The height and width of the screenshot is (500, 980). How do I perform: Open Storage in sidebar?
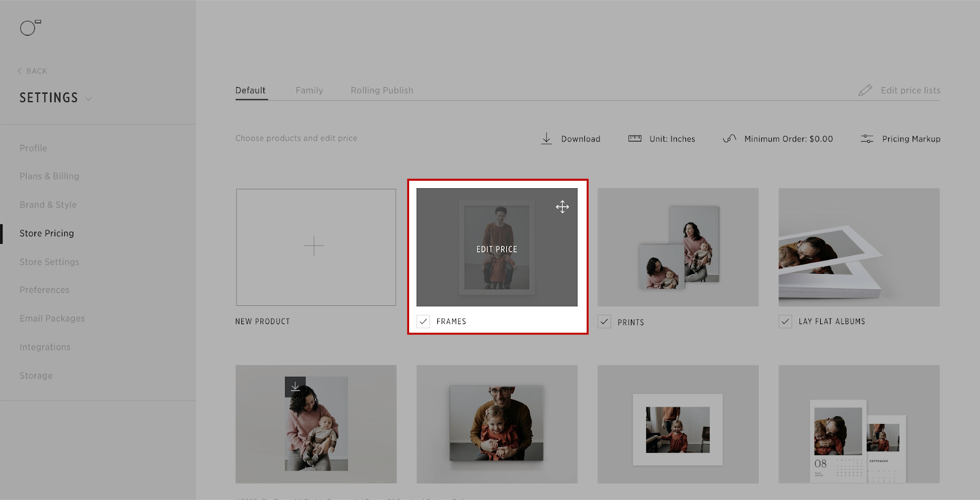tap(36, 376)
